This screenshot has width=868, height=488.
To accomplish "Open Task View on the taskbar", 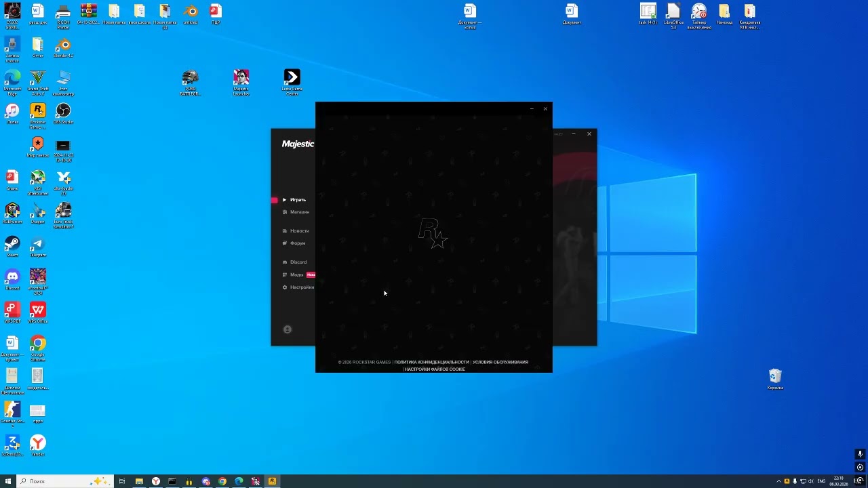I will point(122,481).
